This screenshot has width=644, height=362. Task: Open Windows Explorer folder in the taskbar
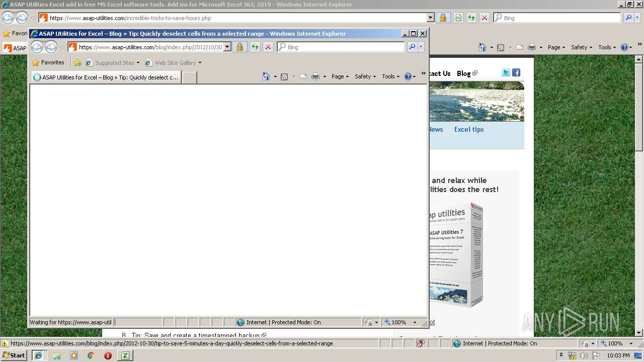57,355
